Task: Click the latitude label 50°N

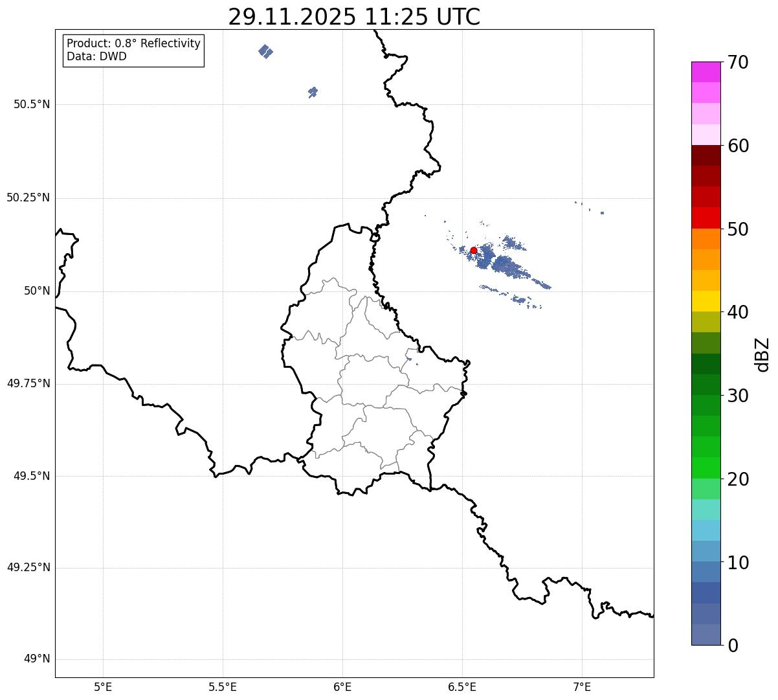Action: [x=37, y=291]
